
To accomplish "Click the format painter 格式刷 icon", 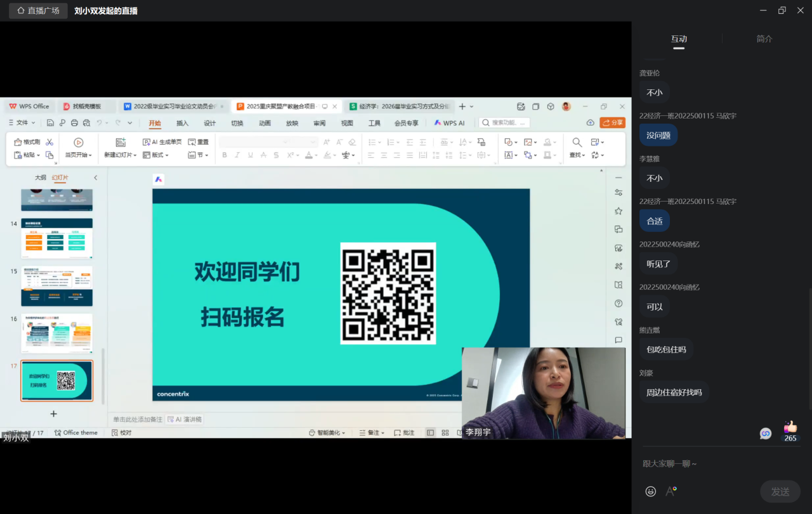I will point(18,142).
